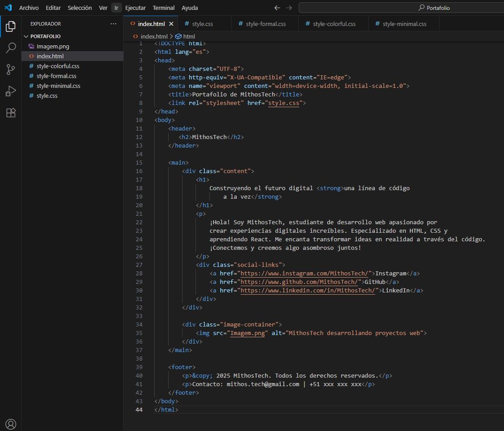The image size is (504, 431).
Task: Click the image file icon beside Imagem.png
Action: (x=31, y=46)
